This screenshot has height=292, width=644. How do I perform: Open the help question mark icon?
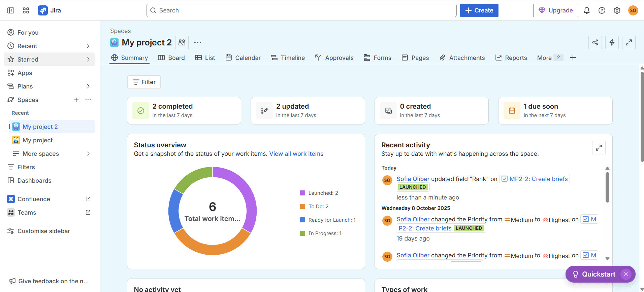(x=602, y=10)
